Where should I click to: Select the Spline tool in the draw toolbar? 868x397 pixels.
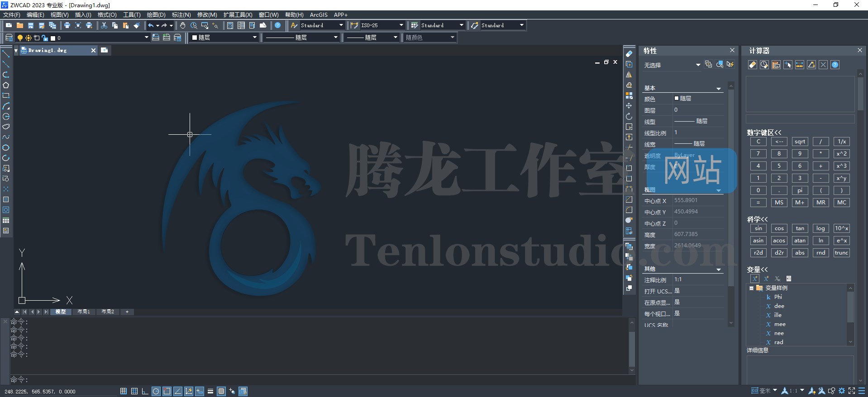[6, 137]
